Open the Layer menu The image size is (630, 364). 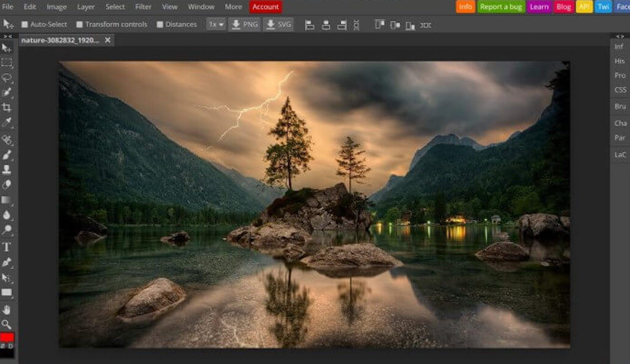pyautogui.click(x=86, y=7)
